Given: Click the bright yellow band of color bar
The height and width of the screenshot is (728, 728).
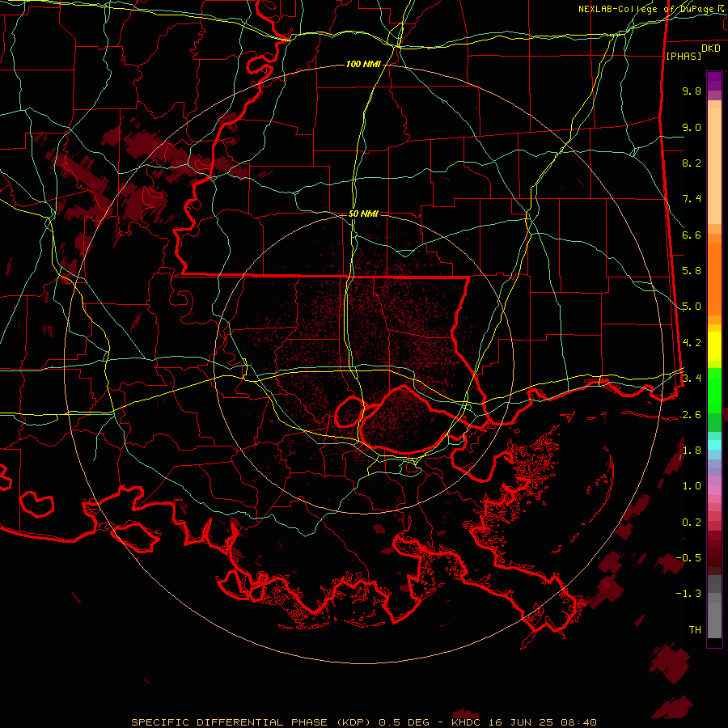Looking at the screenshot, I should click(714, 346).
